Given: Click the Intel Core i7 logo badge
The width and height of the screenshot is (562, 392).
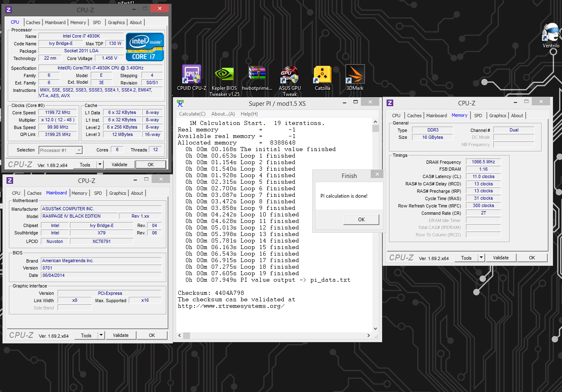Looking at the screenshot, I should 145,47.
